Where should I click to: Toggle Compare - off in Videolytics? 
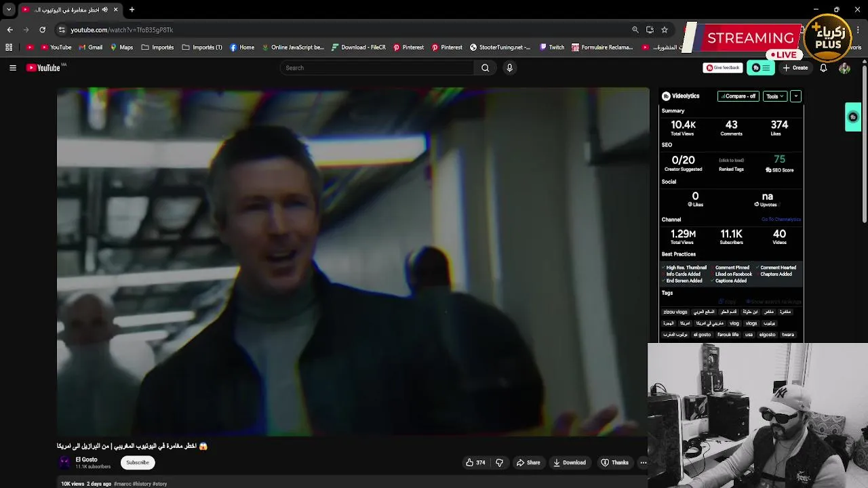click(738, 96)
